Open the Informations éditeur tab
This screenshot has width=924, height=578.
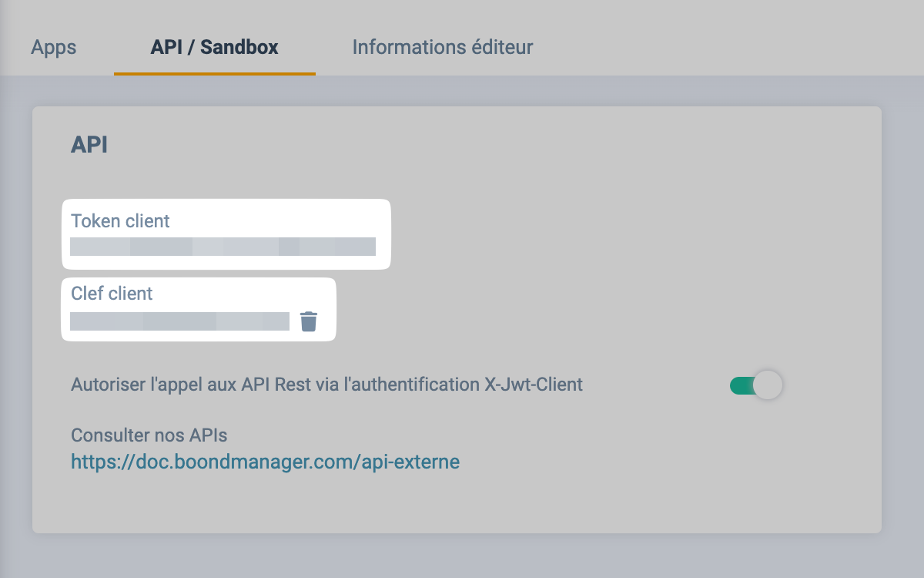pyautogui.click(x=442, y=47)
